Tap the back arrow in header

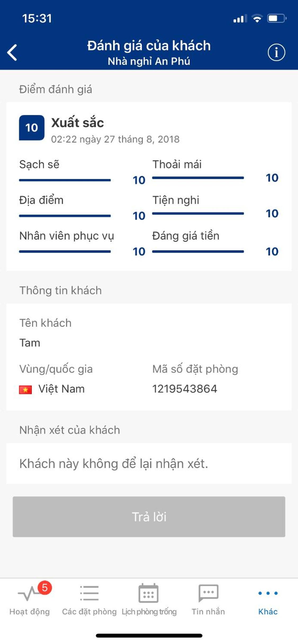click(12, 52)
